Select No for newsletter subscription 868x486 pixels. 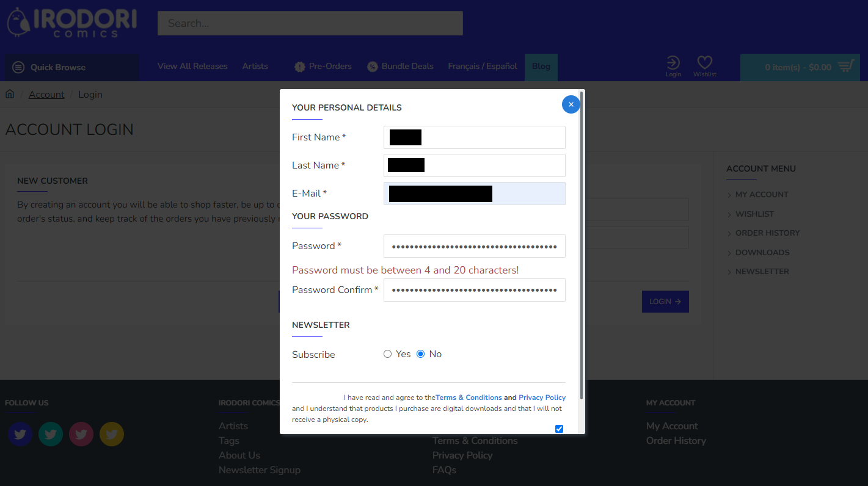[x=420, y=354]
